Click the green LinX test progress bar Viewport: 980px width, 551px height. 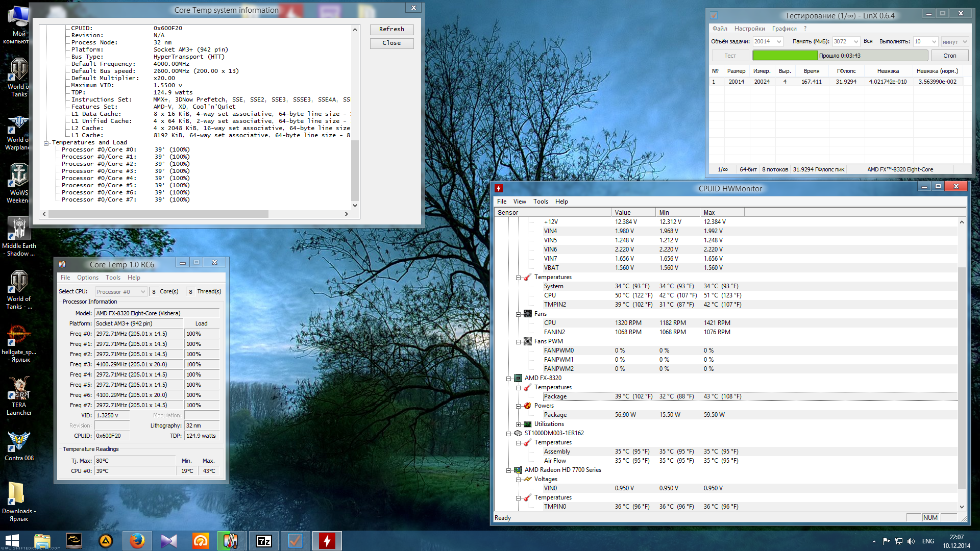tap(785, 56)
